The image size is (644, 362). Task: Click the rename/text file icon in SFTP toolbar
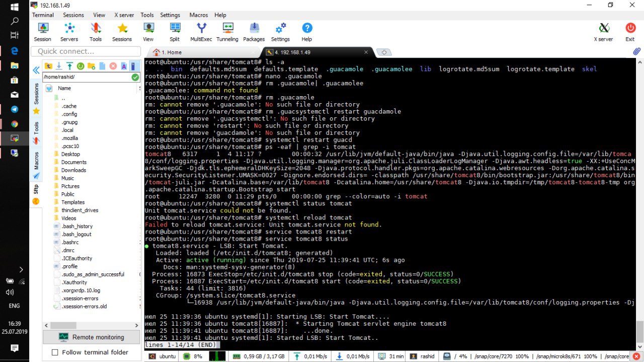(x=123, y=66)
